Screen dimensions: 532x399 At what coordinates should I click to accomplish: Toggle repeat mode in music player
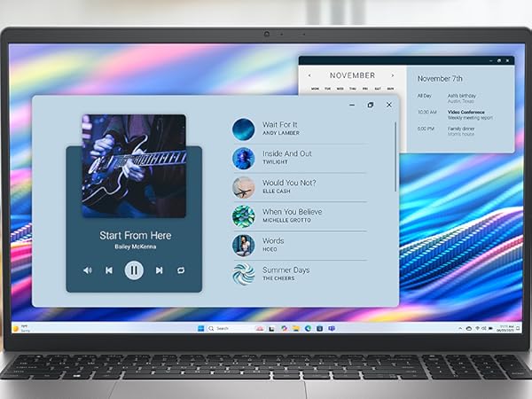click(181, 270)
